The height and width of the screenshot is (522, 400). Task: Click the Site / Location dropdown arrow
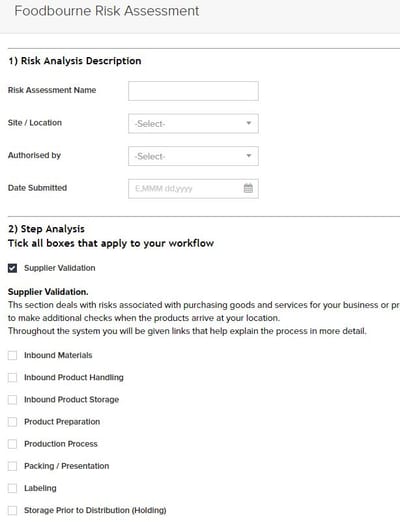click(249, 123)
